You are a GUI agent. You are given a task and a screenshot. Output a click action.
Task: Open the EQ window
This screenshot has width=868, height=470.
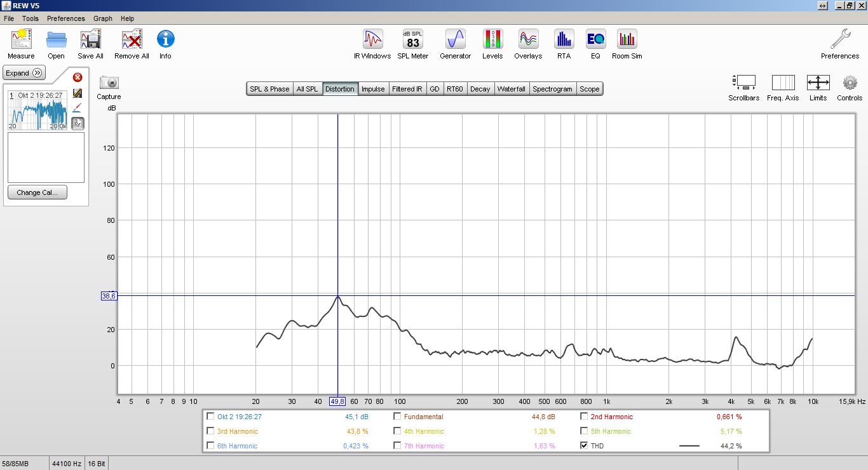pyautogui.click(x=595, y=39)
